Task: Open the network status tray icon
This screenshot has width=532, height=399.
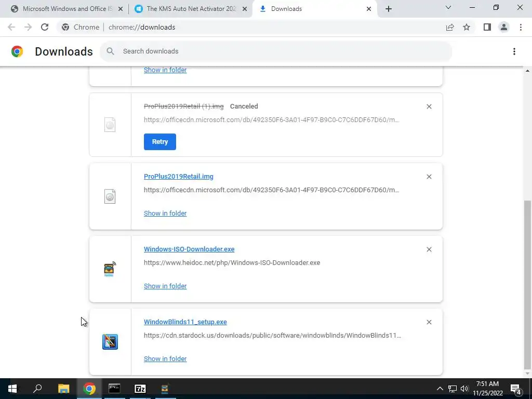Action: pyautogui.click(x=453, y=389)
